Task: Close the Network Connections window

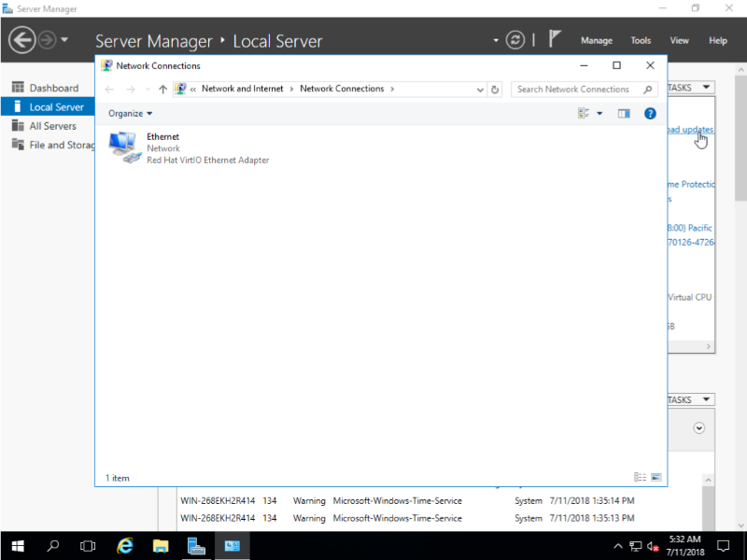Action: [x=650, y=65]
